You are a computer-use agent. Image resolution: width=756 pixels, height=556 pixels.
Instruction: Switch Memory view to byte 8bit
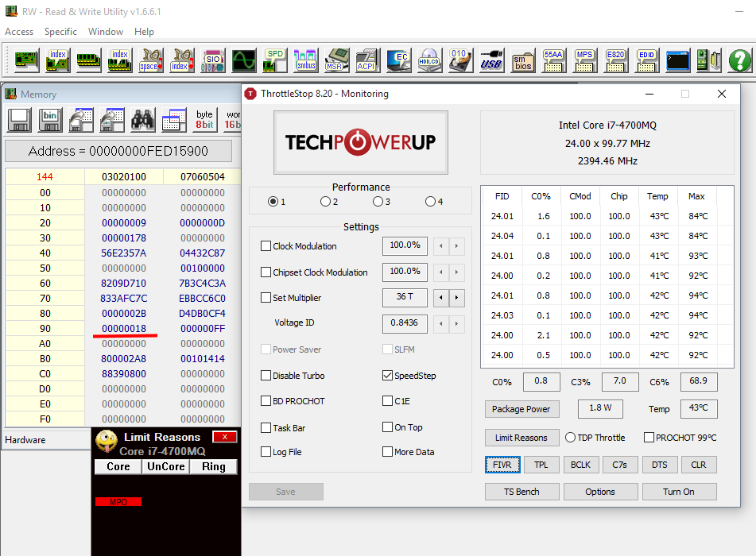coord(204,120)
